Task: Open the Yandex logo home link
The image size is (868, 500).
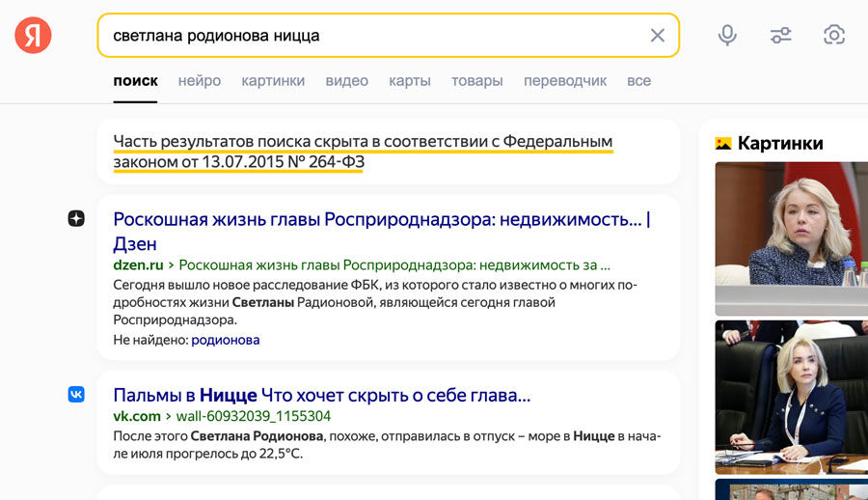Action: point(33,36)
